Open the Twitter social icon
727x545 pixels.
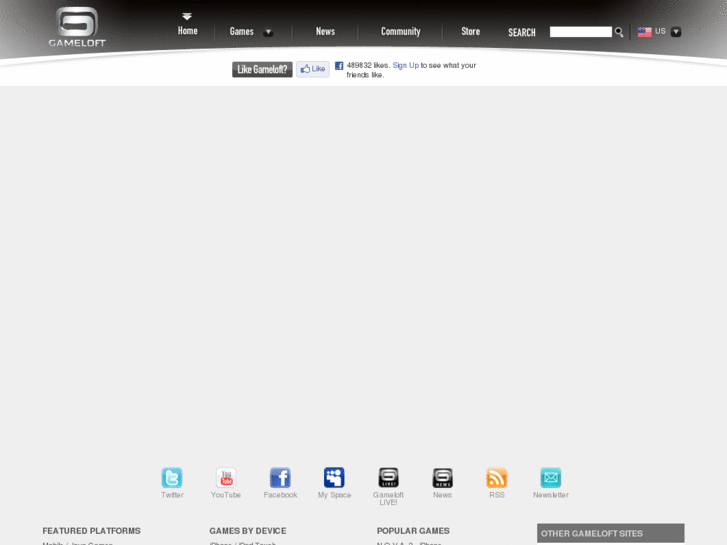pos(172,478)
